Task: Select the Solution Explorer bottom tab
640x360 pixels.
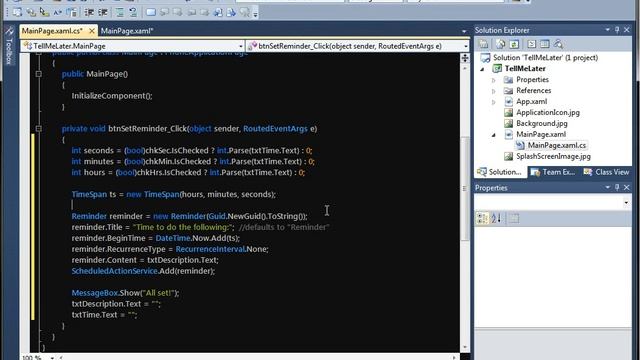Action: 500,172
